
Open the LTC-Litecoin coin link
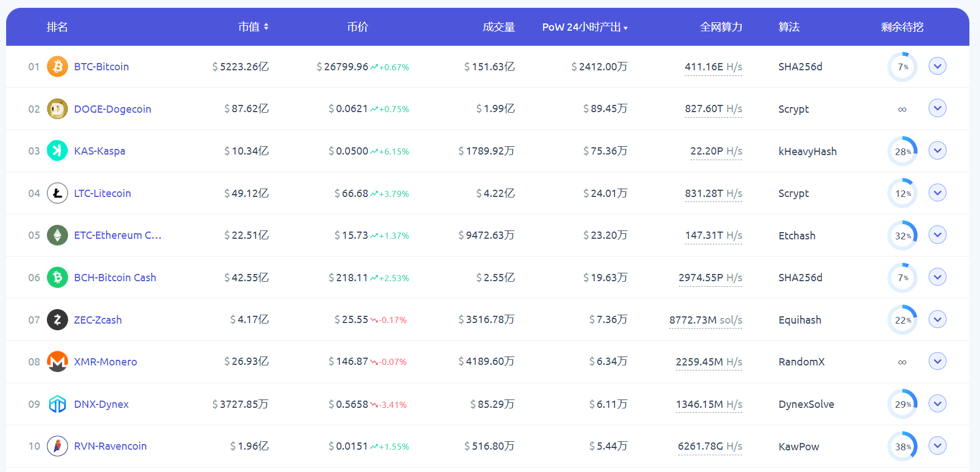103,193
